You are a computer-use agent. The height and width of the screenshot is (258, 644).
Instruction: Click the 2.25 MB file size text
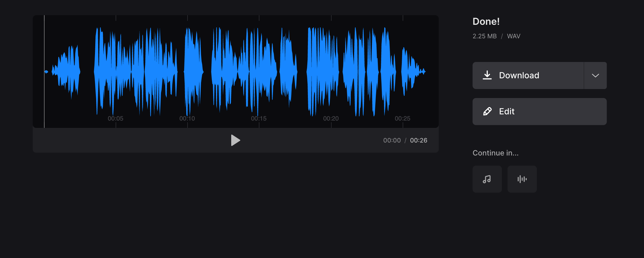click(484, 36)
